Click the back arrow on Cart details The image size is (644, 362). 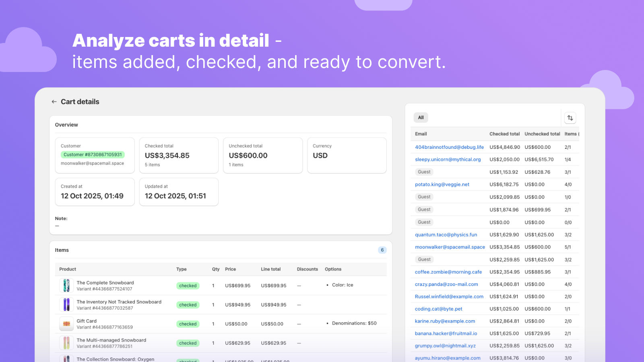54,101
